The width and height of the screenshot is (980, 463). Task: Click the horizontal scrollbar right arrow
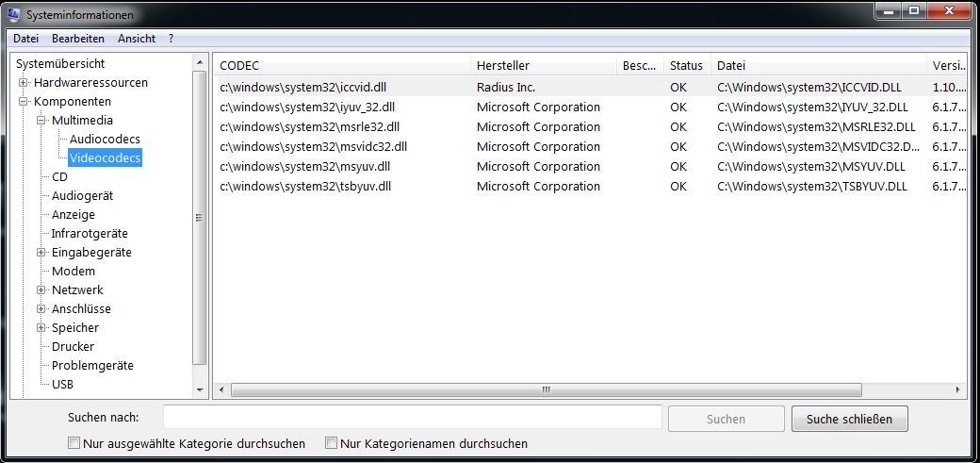959,389
